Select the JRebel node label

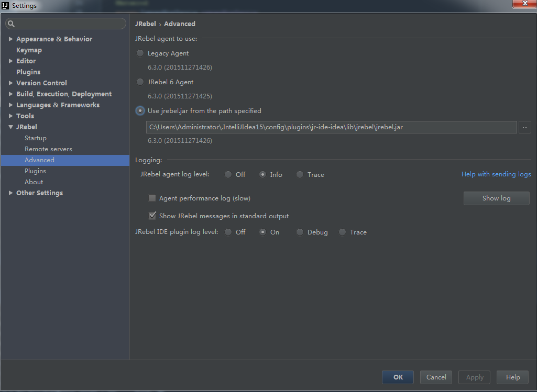pyautogui.click(x=27, y=127)
